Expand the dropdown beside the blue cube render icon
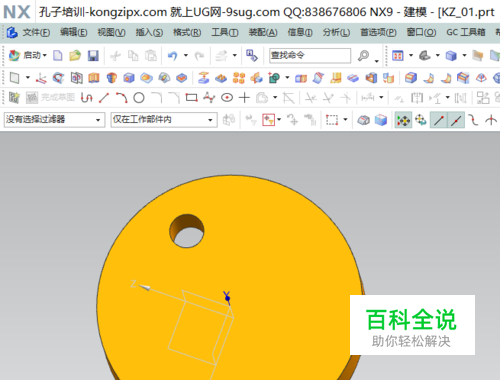 pyautogui.click(x=464, y=55)
